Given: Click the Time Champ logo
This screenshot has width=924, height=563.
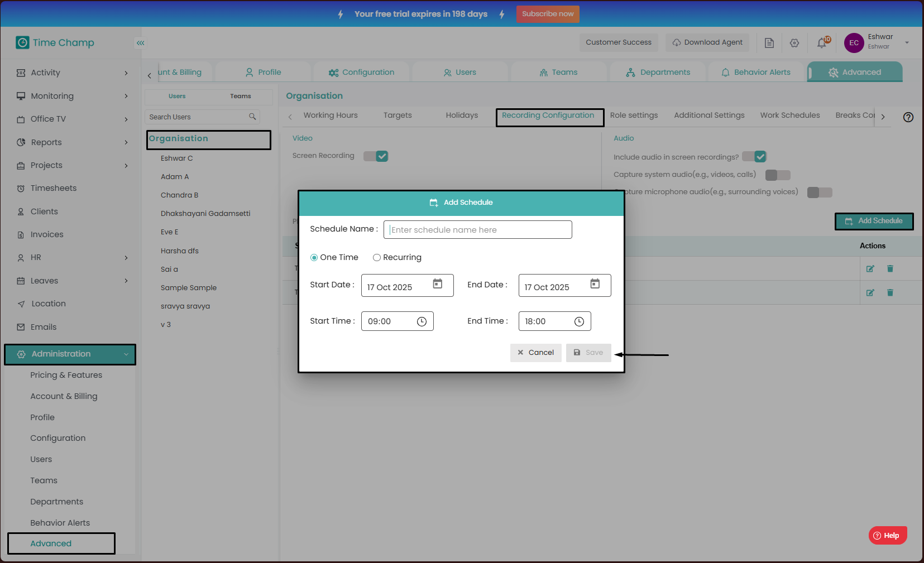Looking at the screenshot, I should [55, 43].
